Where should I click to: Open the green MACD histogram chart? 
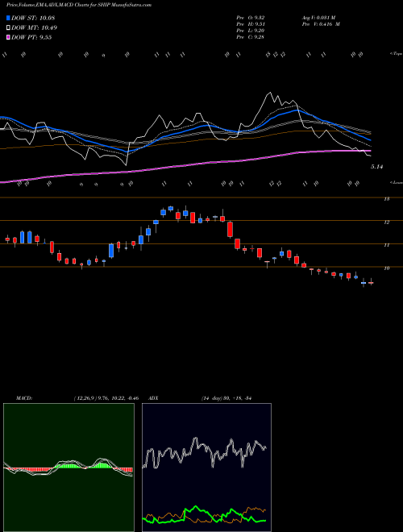69,468
